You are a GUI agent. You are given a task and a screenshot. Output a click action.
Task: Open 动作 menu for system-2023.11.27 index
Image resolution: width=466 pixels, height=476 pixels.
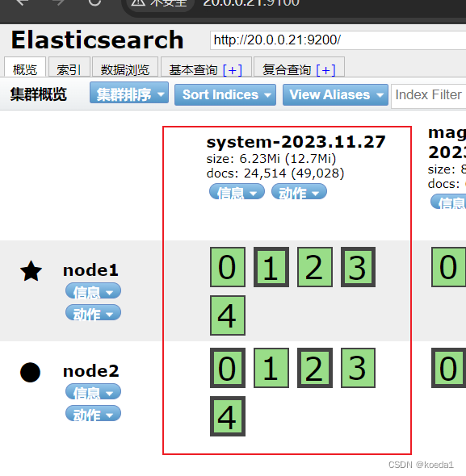click(x=299, y=191)
